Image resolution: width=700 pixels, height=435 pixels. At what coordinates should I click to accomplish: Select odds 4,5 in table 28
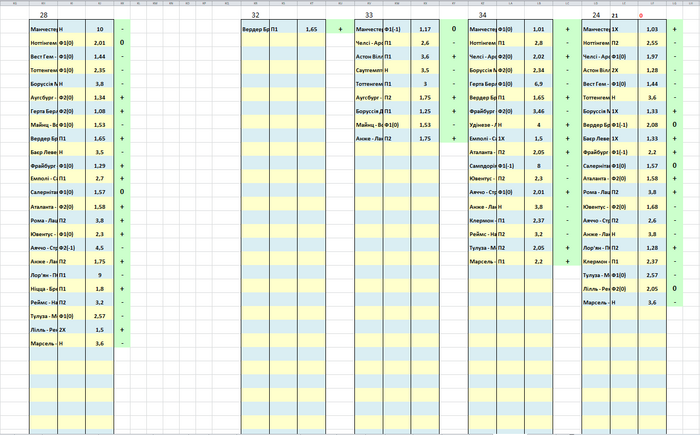click(x=100, y=248)
